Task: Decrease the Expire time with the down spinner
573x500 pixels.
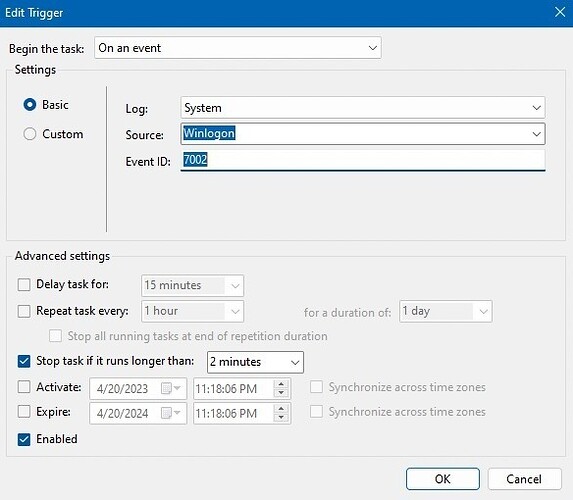Action: click(281, 417)
